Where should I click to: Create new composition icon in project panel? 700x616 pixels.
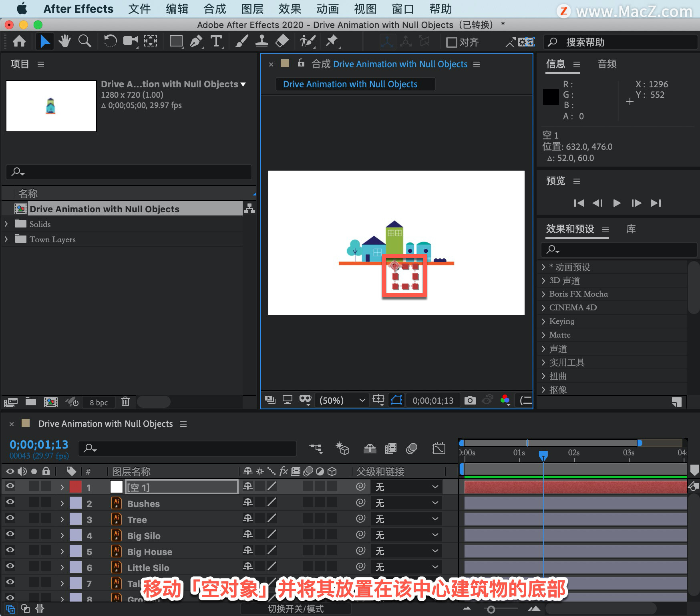coord(50,401)
